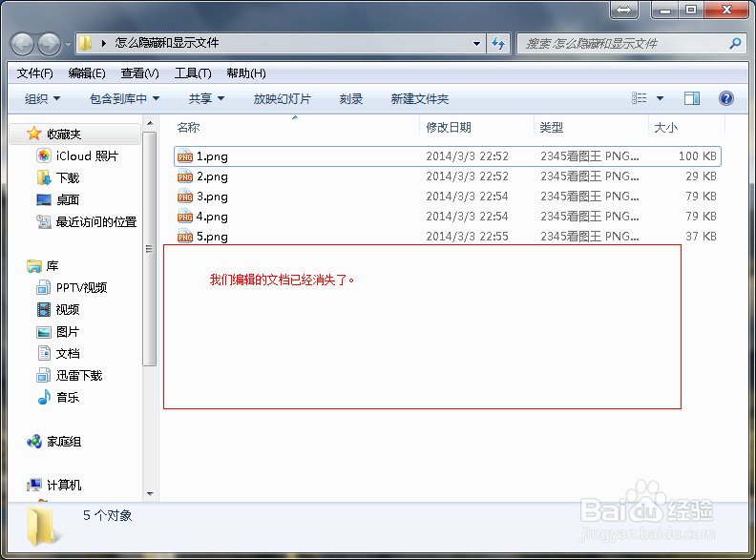Click the blue help icon
The width and height of the screenshot is (756, 560).
[x=726, y=98]
